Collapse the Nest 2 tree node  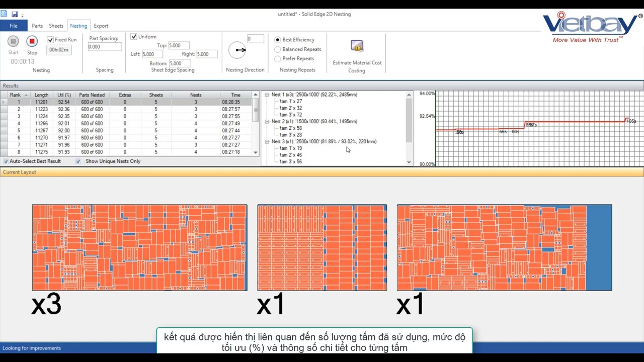[267, 121]
